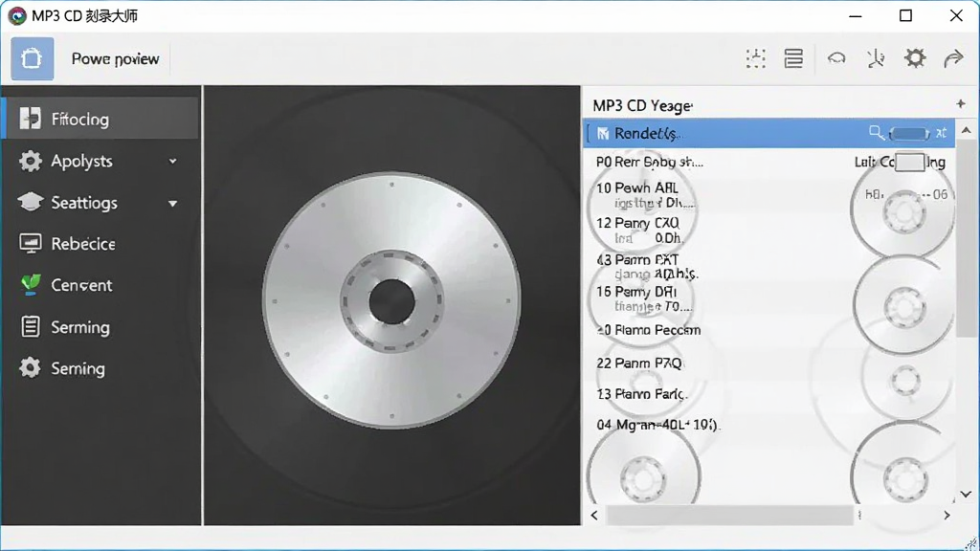Select the "04 Mgran" track
The width and height of the screenshot is (980, 551).
657,425
